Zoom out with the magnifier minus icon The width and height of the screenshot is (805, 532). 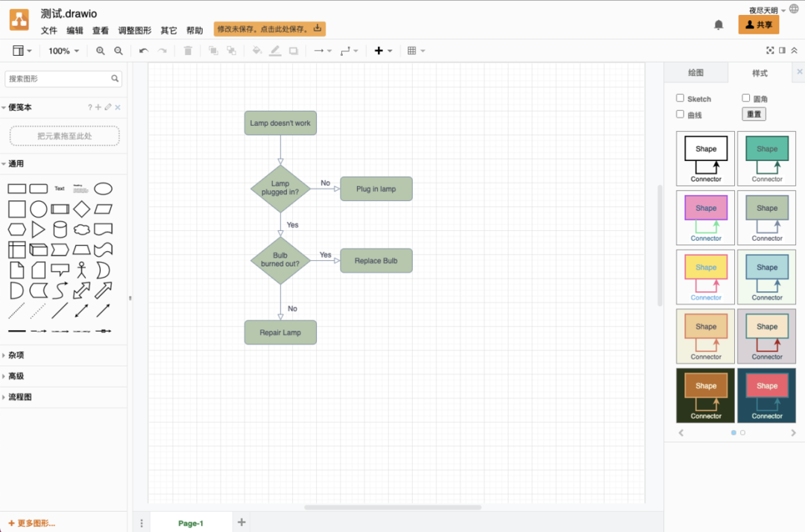(x=119, y=51)
